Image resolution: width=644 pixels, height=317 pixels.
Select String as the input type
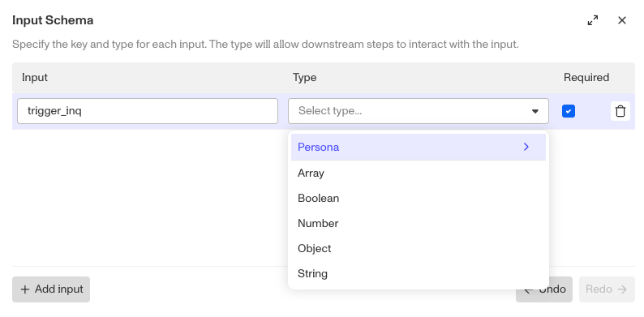tap(418, 273)
